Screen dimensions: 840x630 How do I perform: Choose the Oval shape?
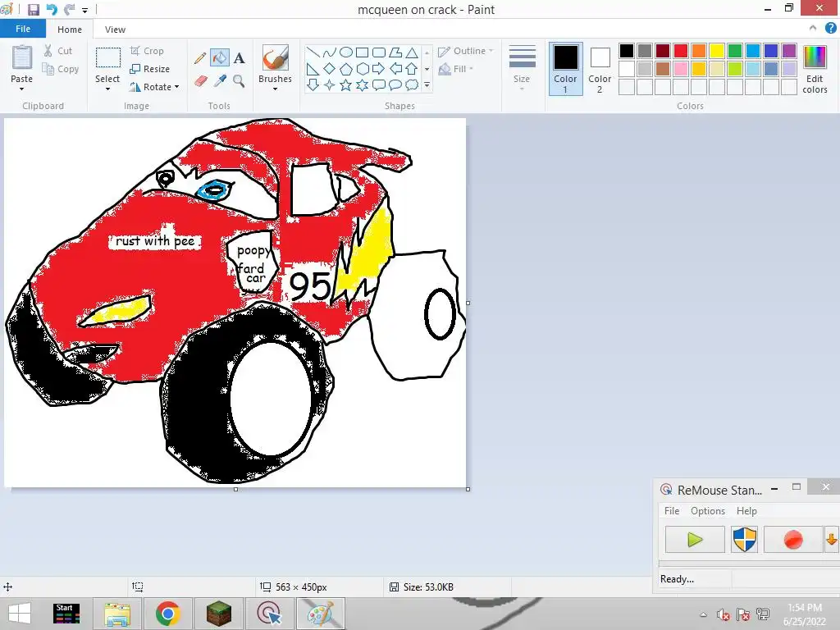[346, 52]
